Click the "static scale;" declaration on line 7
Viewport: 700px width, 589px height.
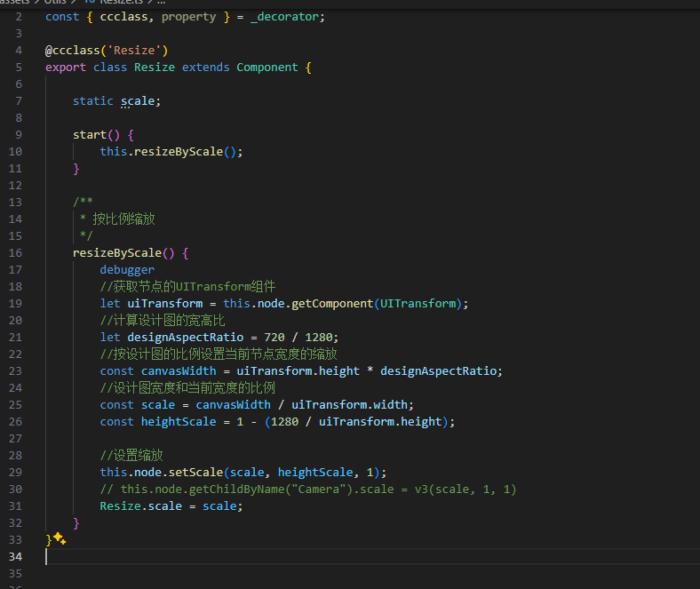(117, 101)
